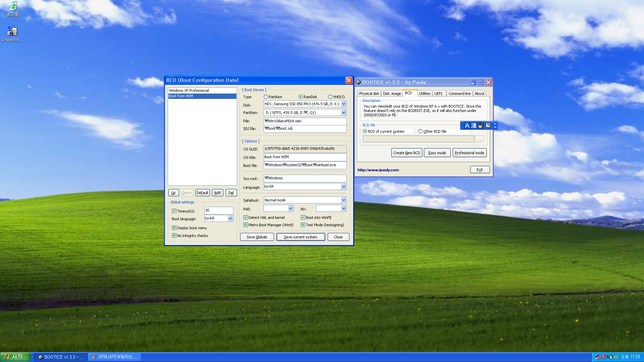Viewport: 644px width, 362px height.
Task: Open the NX dropdown
Action: [343, 208]
